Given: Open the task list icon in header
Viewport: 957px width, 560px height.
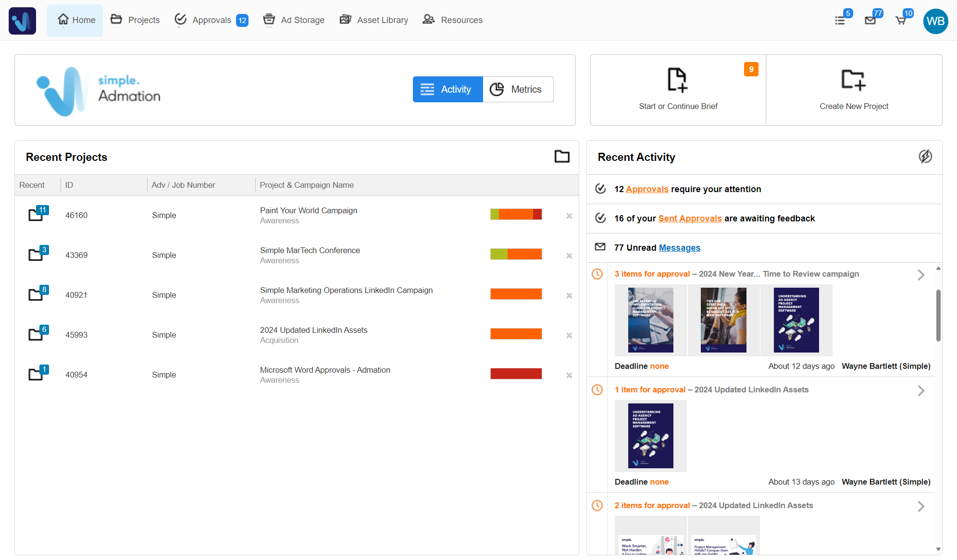Looking at the screenshot, I should (x=840, y=20).
